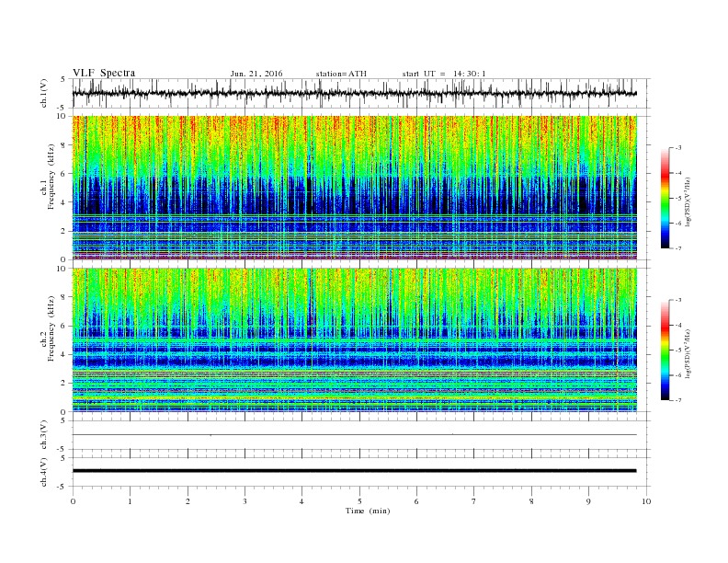Click the "-7" label on lower color bar
The image size is (728, 563).
click(x=677, y=400)
